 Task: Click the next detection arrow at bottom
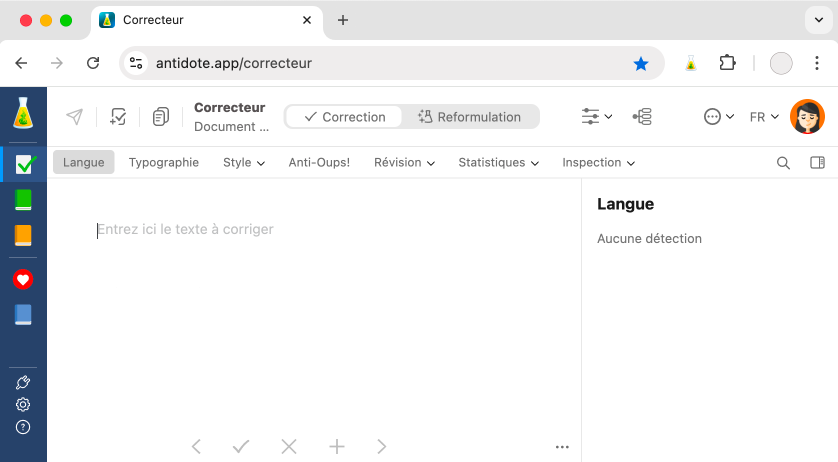tap(381, 447)
